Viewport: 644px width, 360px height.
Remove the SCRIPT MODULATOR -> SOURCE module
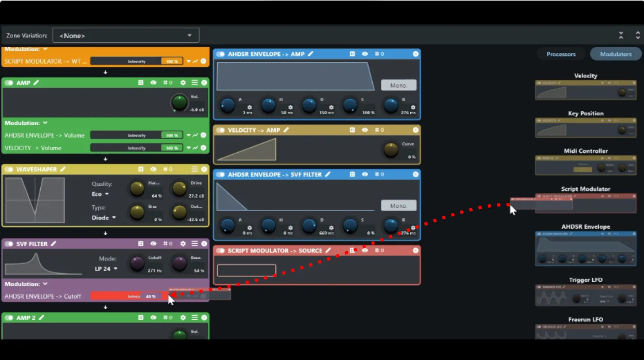tap(416, 250)
